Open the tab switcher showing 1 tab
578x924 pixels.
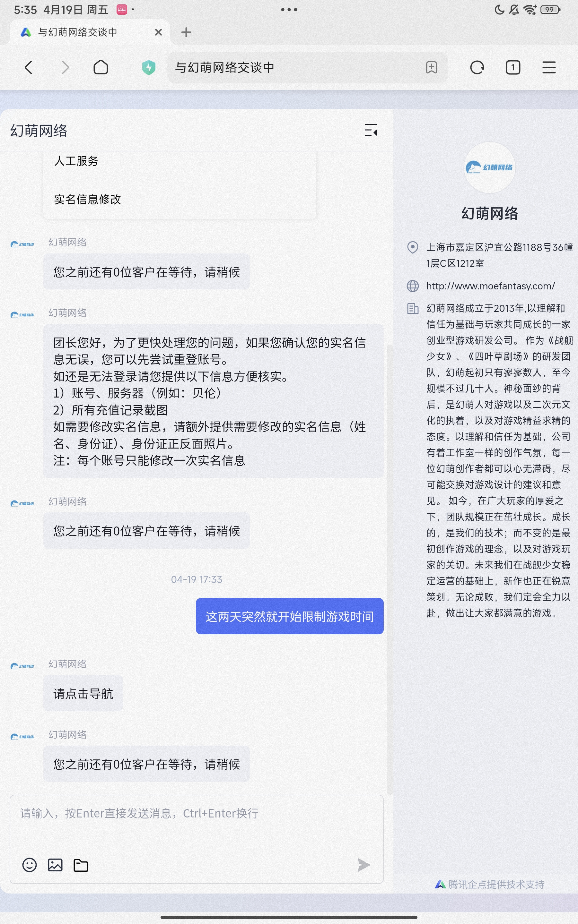pos(513,68)
